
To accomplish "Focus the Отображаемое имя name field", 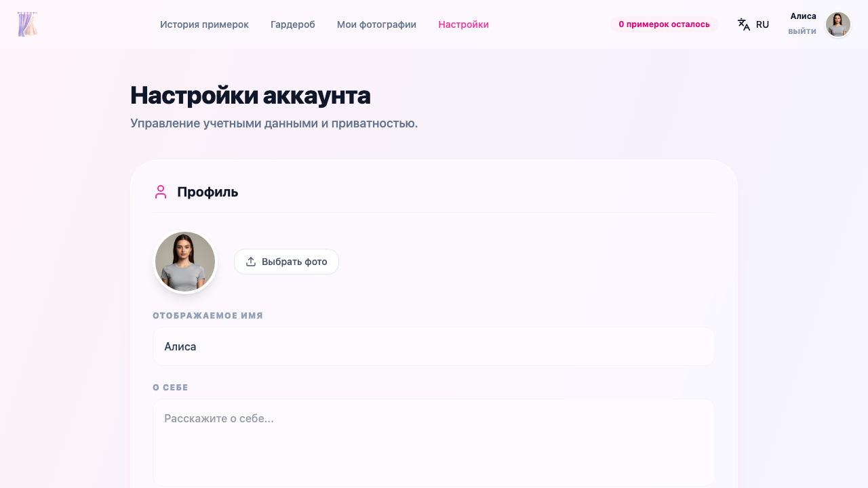I will click(434, 346).
